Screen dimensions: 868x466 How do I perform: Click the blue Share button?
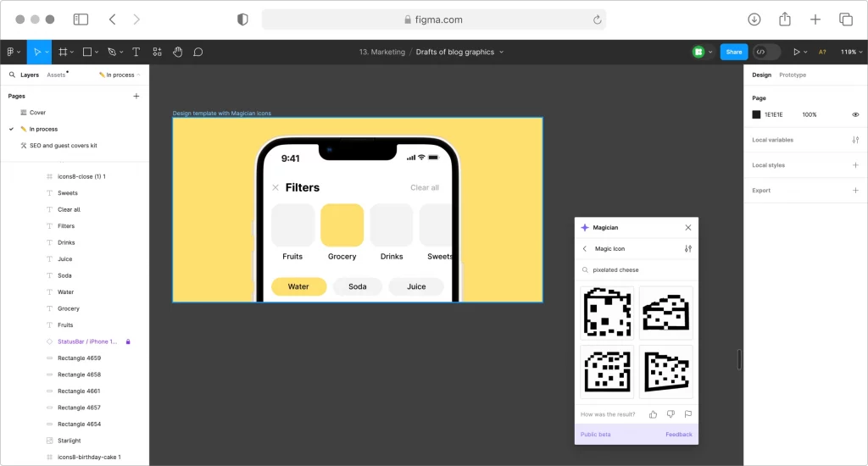click(734, 52)
